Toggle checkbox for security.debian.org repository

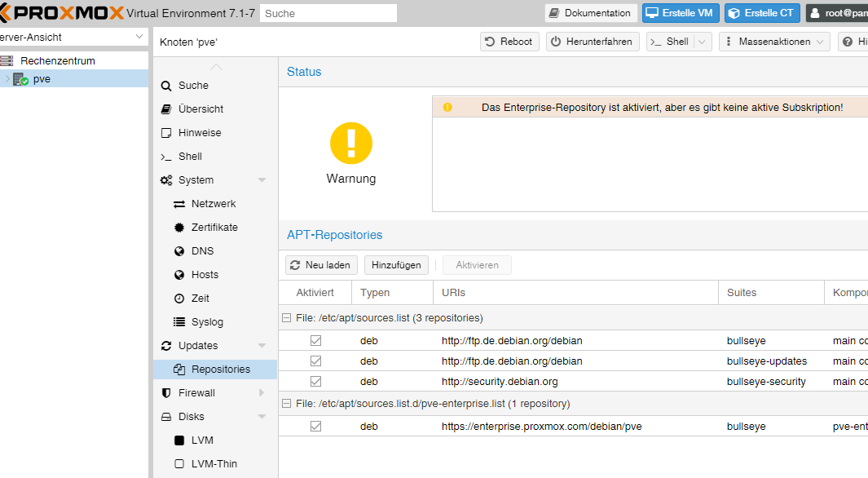(x=315, y=382)
